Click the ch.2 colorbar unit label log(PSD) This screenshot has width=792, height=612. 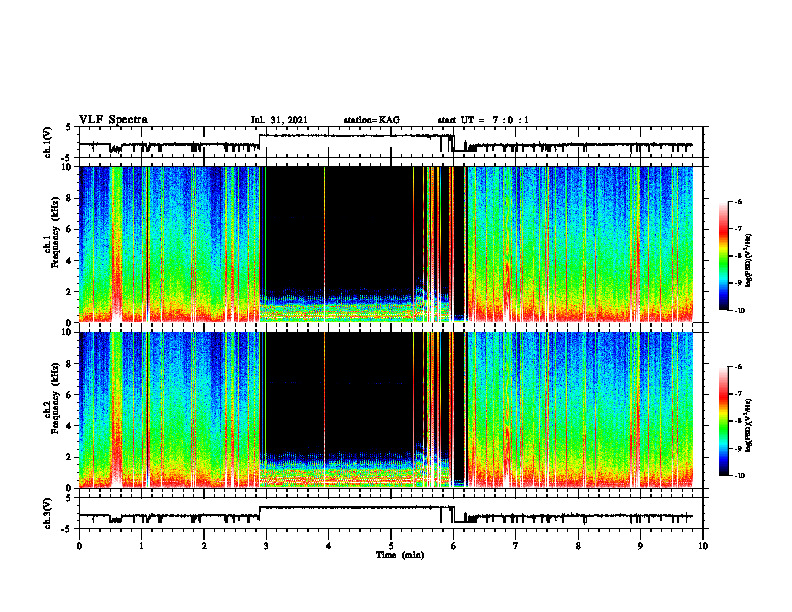(749, 425)
